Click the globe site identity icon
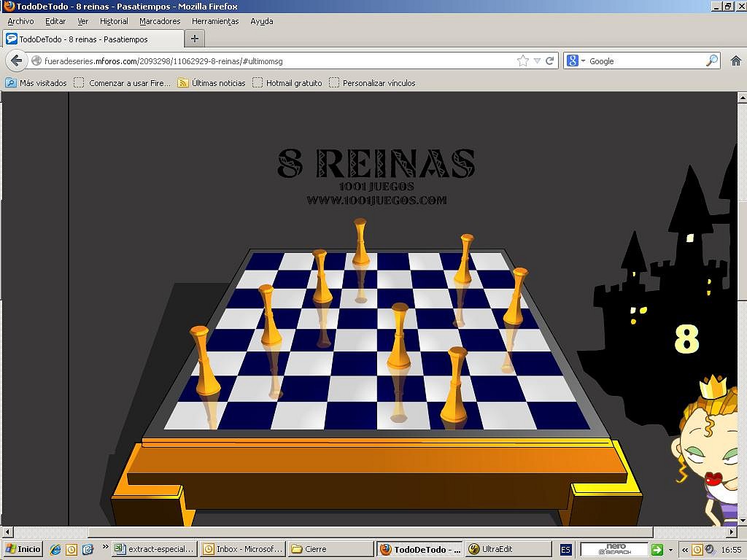This screenshot has height=560, width=747. [36, 61]
